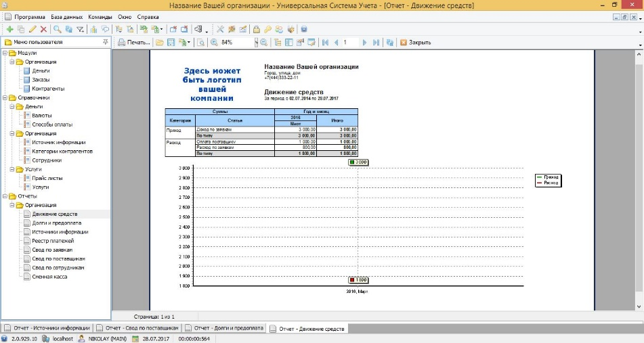Click the page number field in the report toolbar
Screen dimensions: 644x343
(350, 42)
